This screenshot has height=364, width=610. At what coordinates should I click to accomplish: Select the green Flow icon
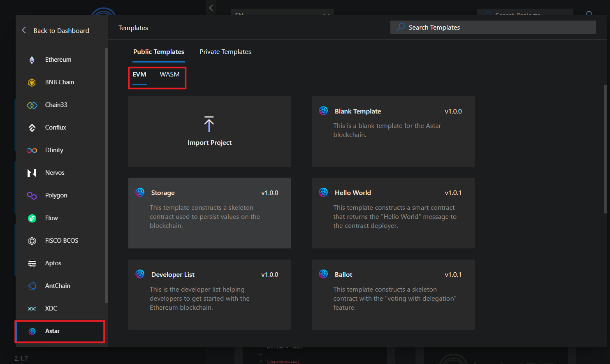pos(32,218)
